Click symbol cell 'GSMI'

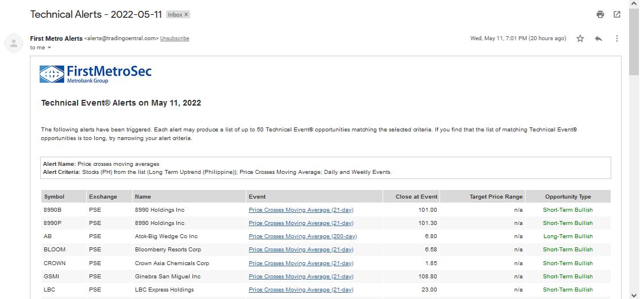pyautogui.click(x=51, y=277)
